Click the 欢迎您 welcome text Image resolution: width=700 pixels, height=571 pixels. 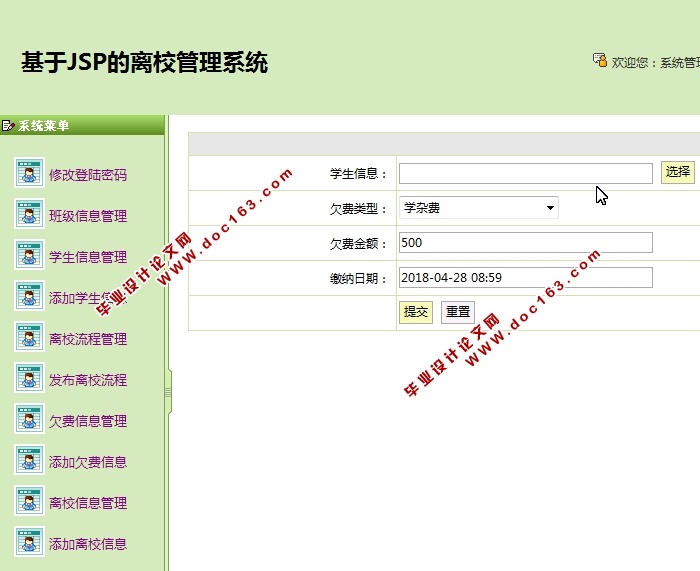pyautogui.click(x=655, y=63)
